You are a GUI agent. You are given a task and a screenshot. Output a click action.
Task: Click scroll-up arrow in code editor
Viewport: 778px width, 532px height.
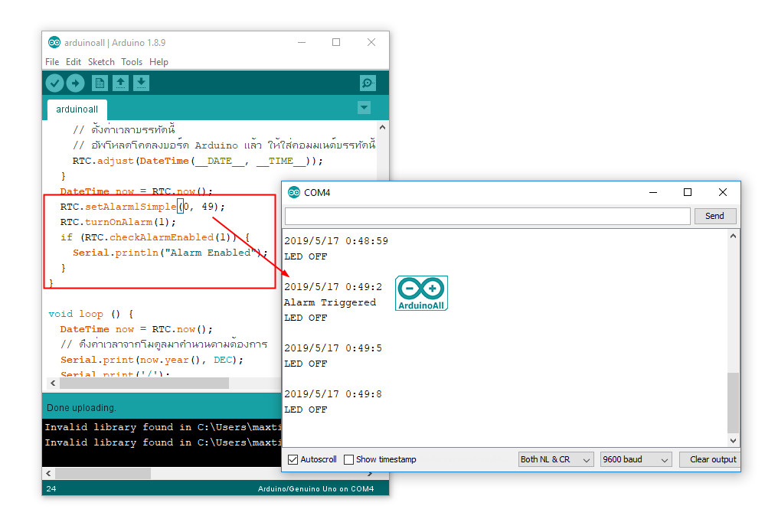click(x=383, y=127)
